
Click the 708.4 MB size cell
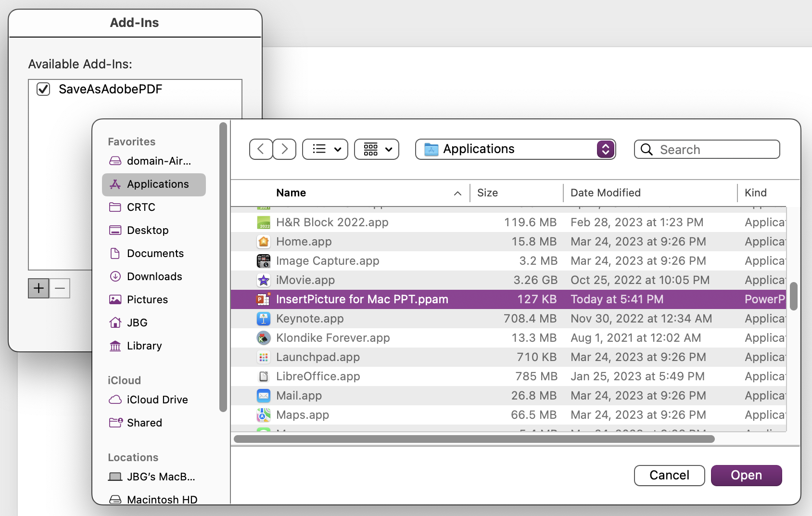pos(530,319)
